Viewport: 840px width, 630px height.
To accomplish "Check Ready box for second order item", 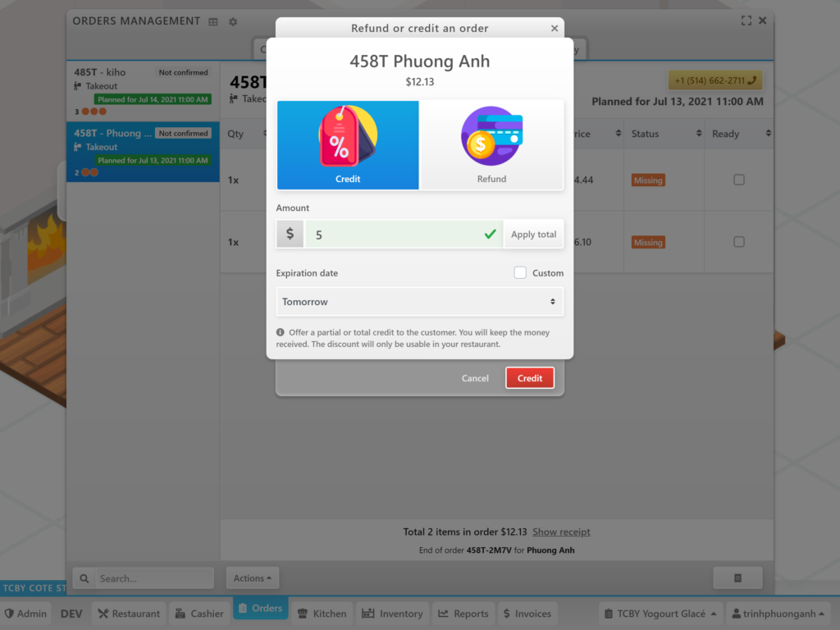I will (x=739, y=242).
